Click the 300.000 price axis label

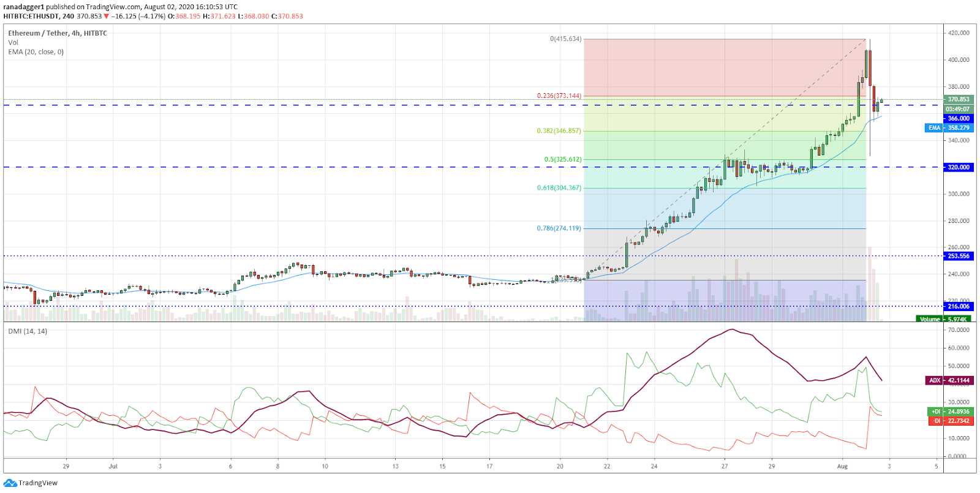[959, 194]
